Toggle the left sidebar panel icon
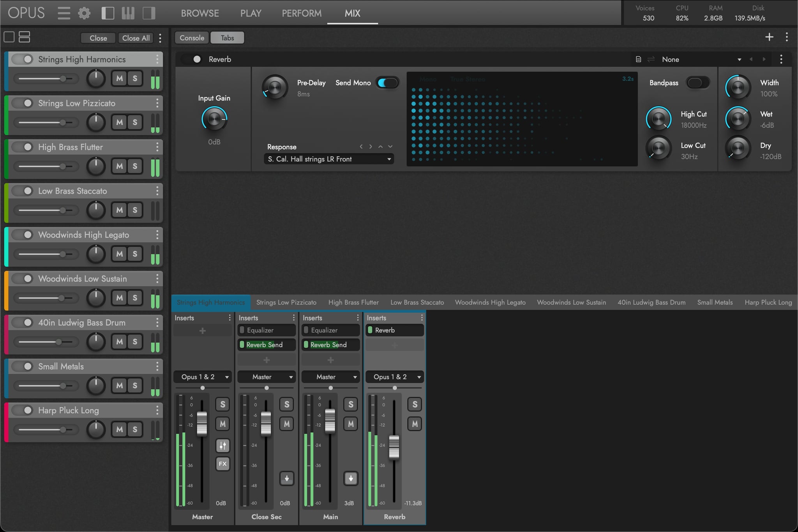This screenshot has height=532, width=798. 108,13
